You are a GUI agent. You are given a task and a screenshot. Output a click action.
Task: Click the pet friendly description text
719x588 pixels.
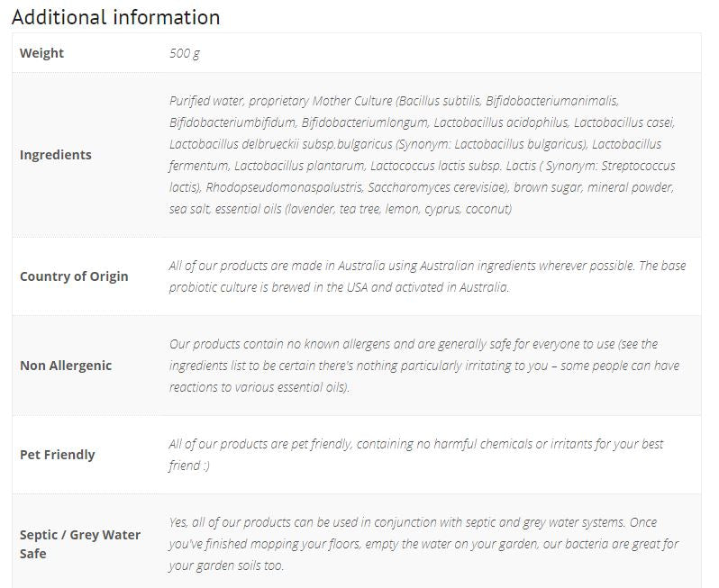click(416, 455)
